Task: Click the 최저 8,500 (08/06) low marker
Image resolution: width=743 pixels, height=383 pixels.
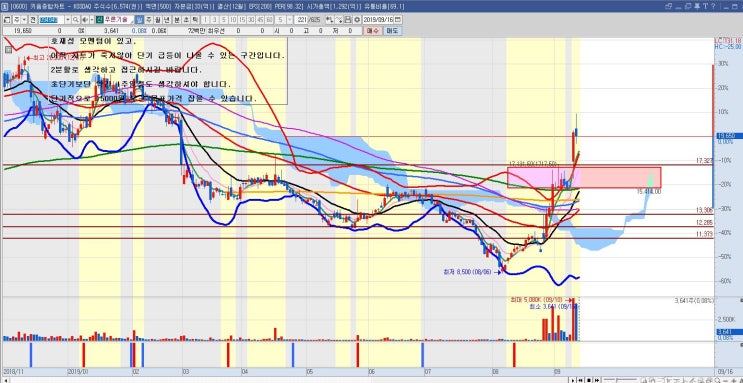Action: click(471, 272)
